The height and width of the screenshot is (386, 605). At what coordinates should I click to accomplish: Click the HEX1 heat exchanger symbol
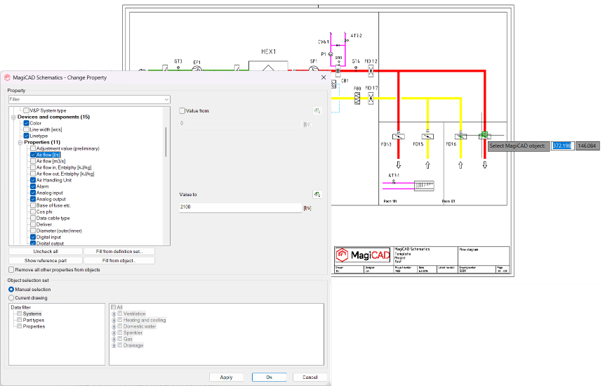tap(268, 66)
